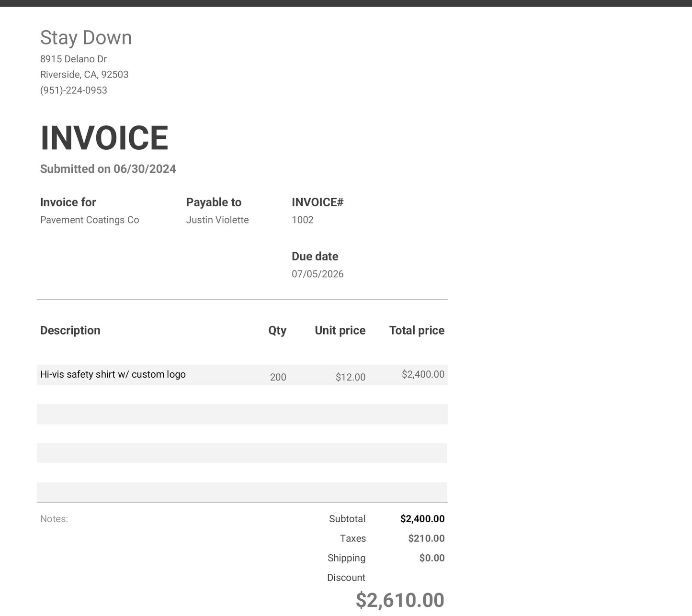Click the Payable to label
Screen dimensions: 692x616
pyautogui.click(x=214, y=202)
